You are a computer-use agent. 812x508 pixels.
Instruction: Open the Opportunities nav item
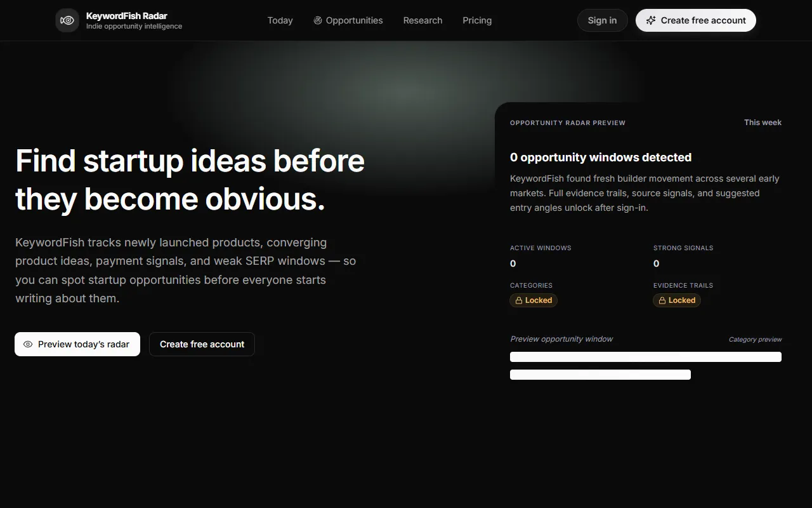tap(348, 20)
